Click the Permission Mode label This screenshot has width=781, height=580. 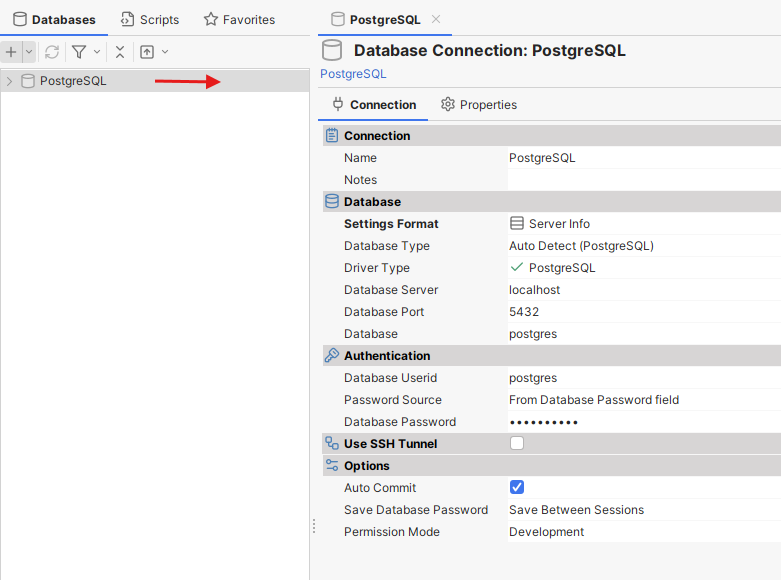[x=391, y=532]
